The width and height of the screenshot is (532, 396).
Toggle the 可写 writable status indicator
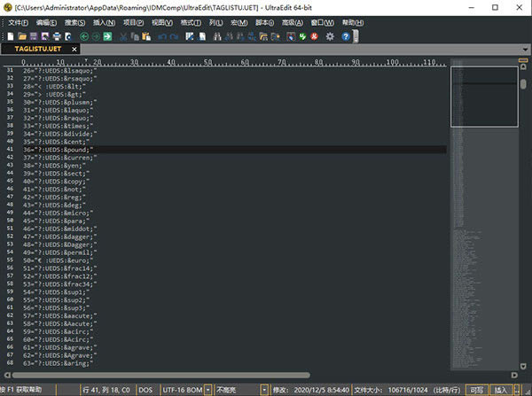[x=476, y=389]
